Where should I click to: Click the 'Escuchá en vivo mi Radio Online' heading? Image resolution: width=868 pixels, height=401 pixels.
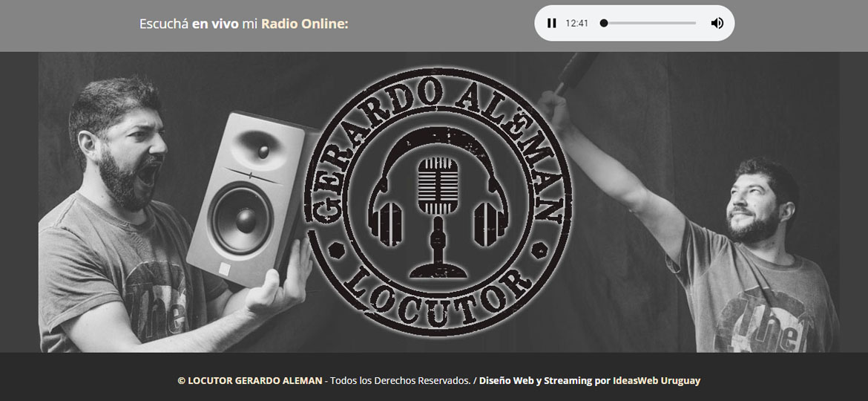pos(243,24)
